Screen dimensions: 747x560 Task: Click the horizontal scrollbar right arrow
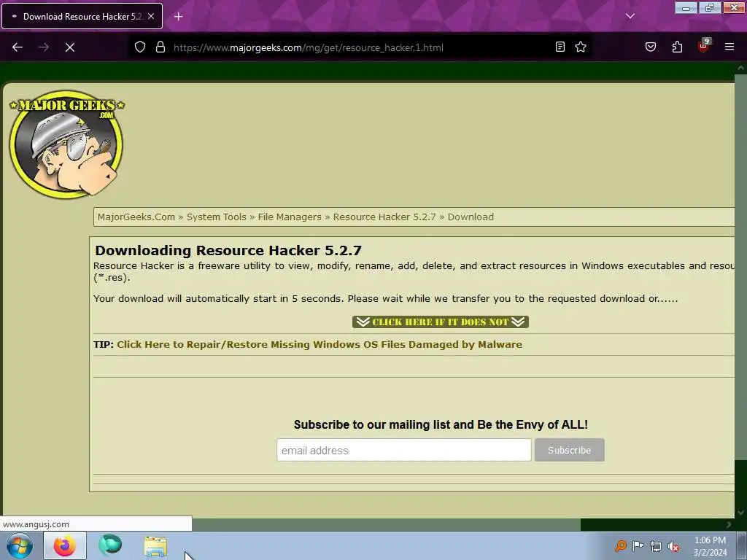tap(729, 525)
